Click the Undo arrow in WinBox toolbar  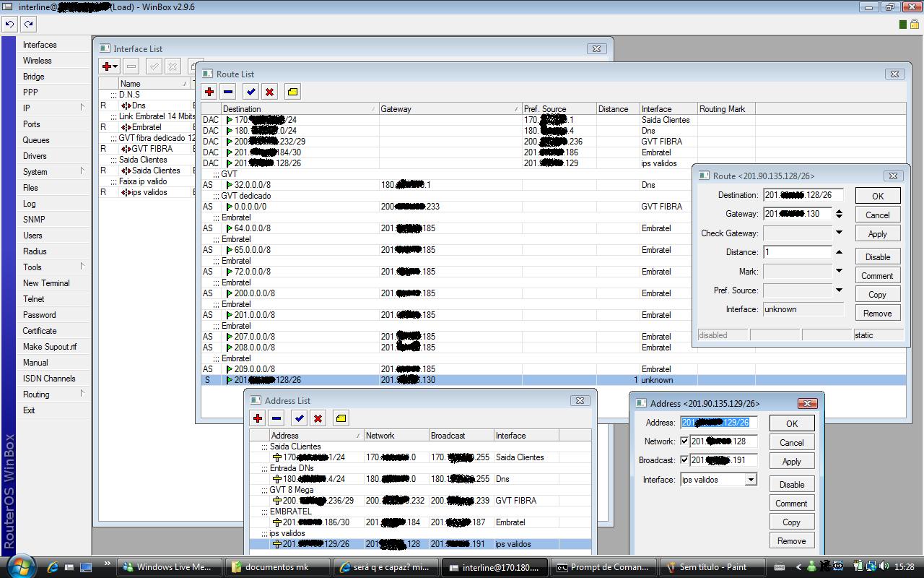point(9,24)
